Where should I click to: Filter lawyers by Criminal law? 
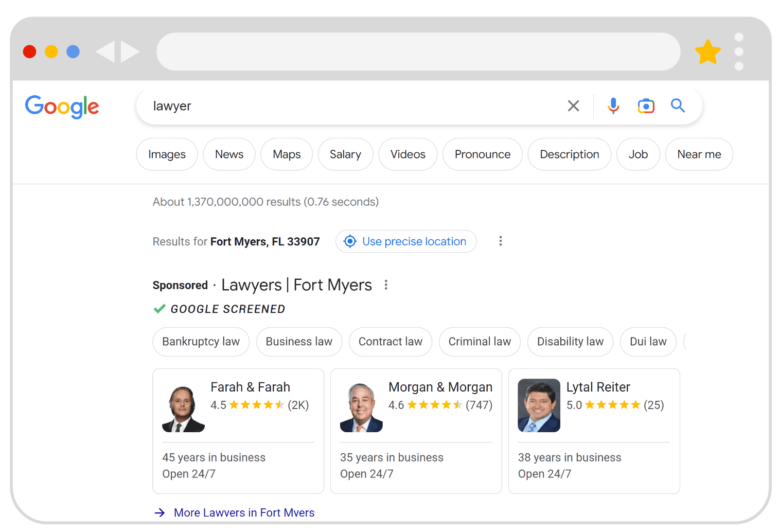480,342
